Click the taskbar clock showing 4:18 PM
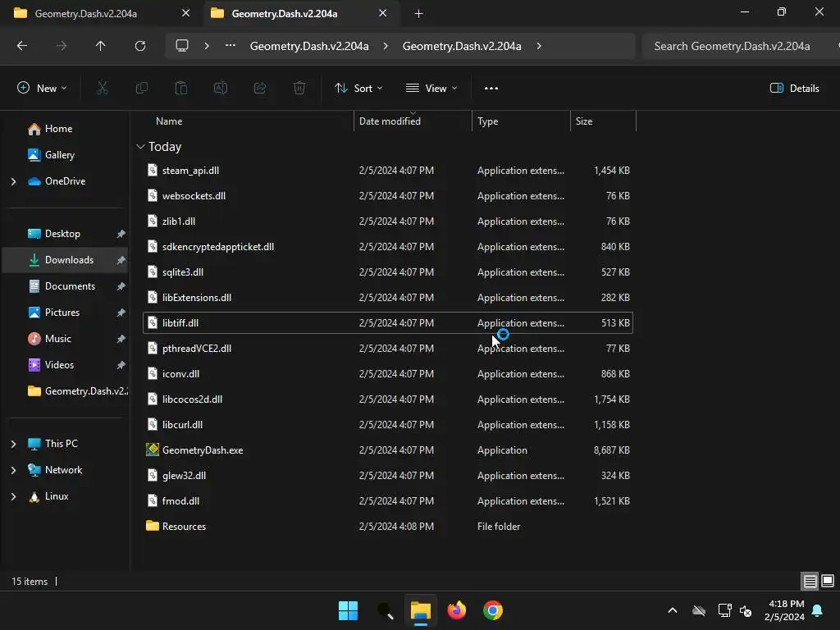The image size is (840, 630). pos(784,610)
